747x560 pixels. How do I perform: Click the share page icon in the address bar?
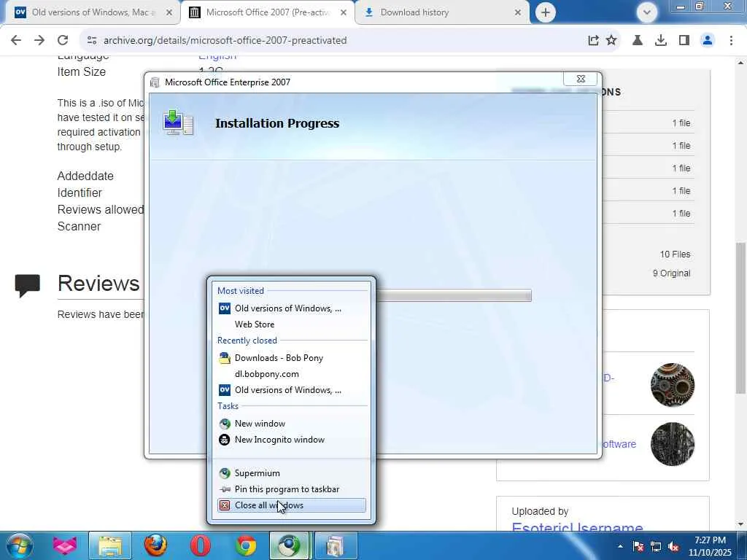[593, 41]
